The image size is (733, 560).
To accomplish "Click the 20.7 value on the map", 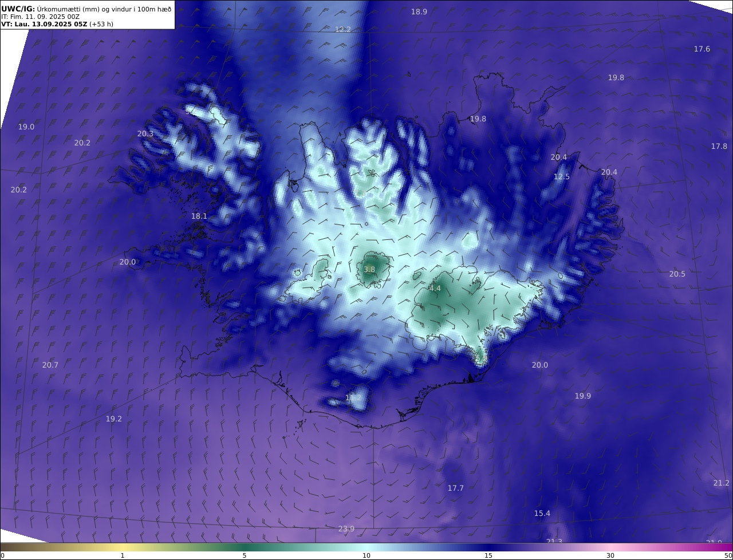I will (50, 365).
